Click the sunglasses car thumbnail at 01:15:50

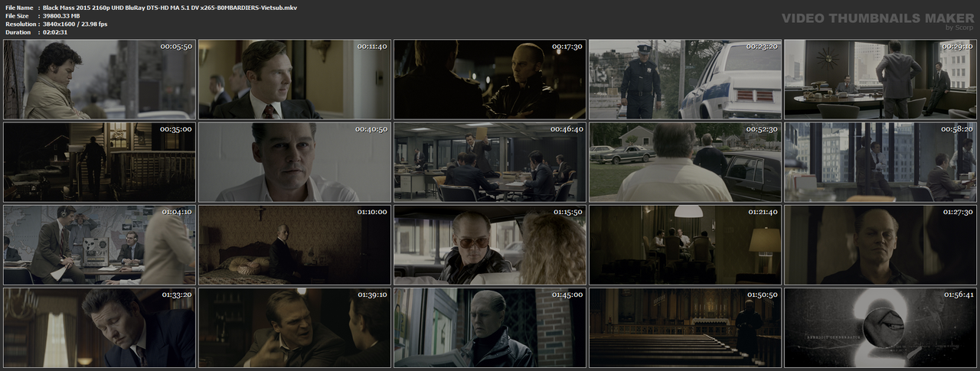point(490,245)
